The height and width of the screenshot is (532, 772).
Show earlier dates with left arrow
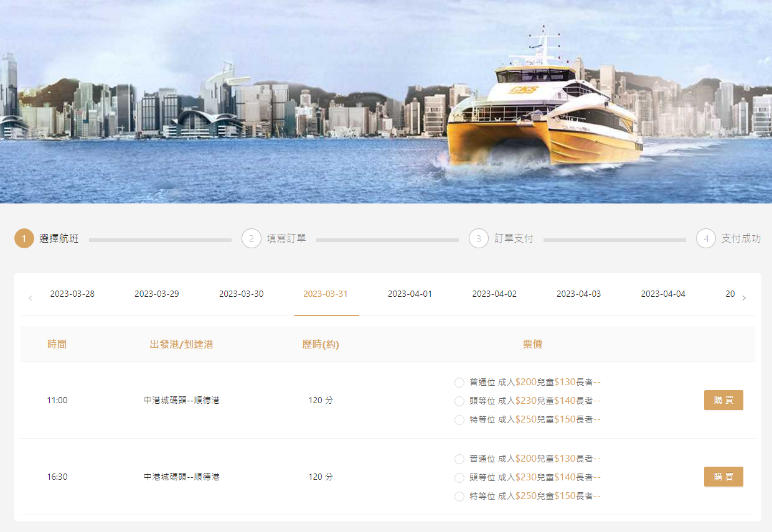pyautogui.click(x=31, y=298)
